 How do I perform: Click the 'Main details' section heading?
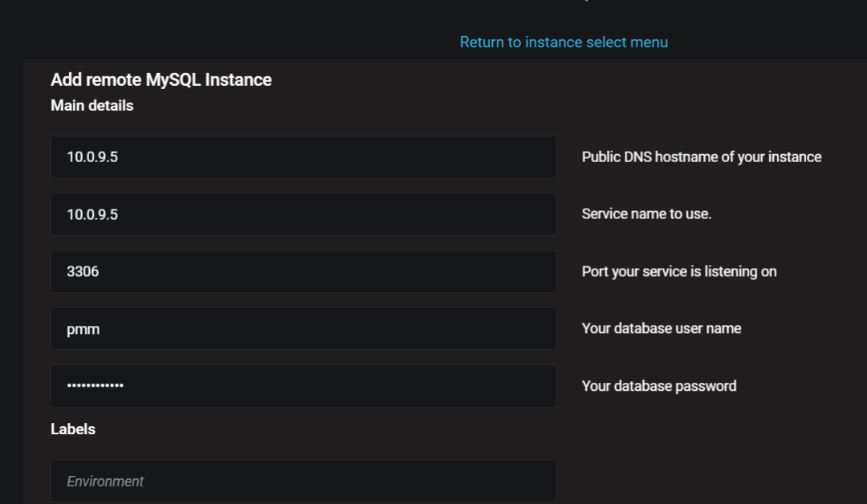pos(92,105)
